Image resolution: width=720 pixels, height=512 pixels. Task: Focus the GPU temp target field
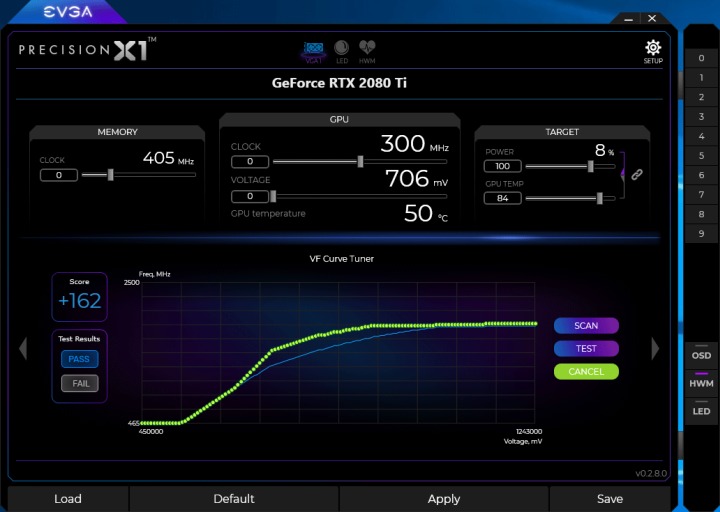502,198
